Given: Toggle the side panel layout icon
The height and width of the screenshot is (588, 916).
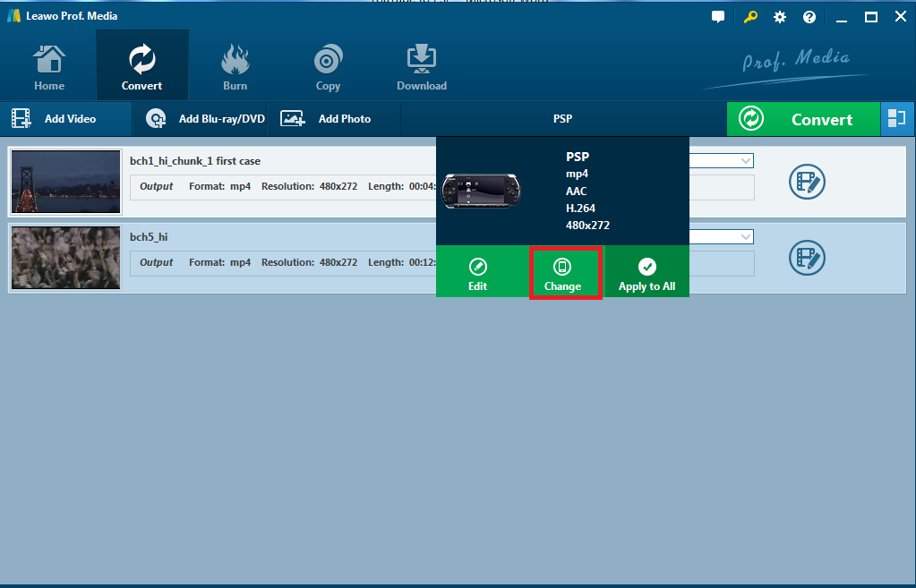Looking at the screenshot, I should [897, 119].
